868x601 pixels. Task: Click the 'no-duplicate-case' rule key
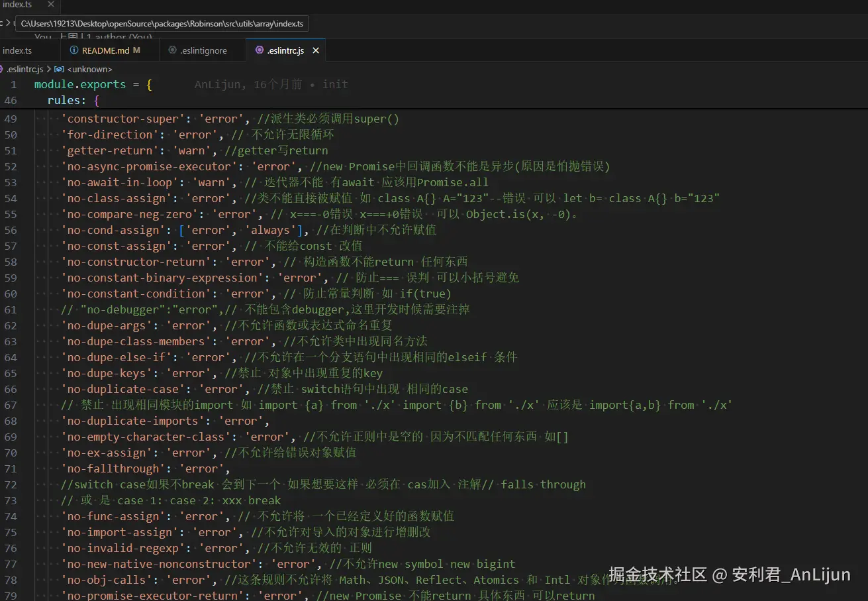[x=123, y=390]
